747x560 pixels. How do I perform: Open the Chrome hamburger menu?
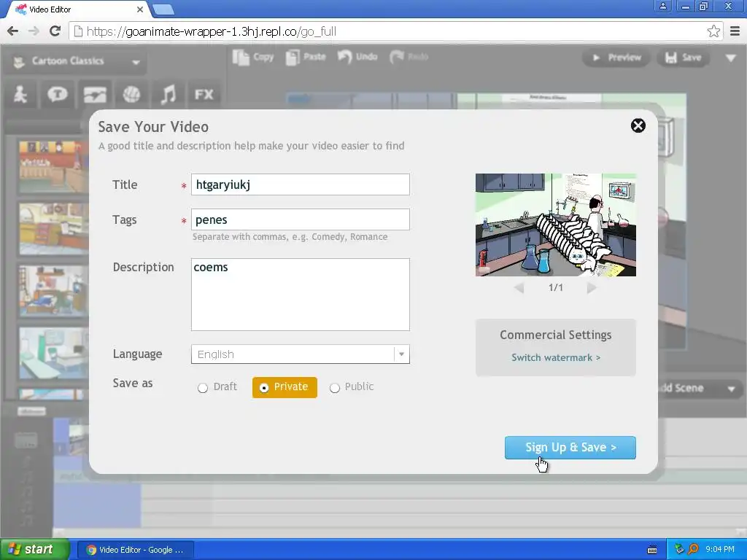pyautogui.click(x=735, y=31)
